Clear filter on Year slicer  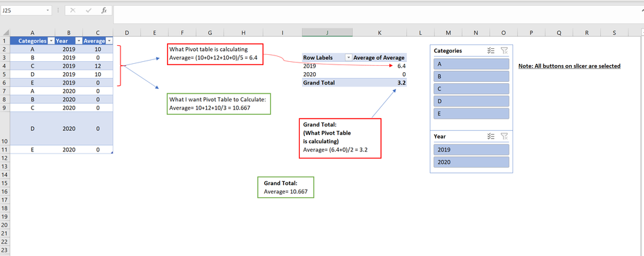pos(504,136)
